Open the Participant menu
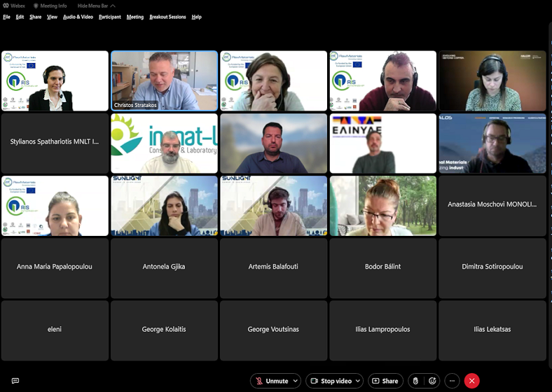Image resolution: width=552 pixels, height=392 pixels. (109, 17)
